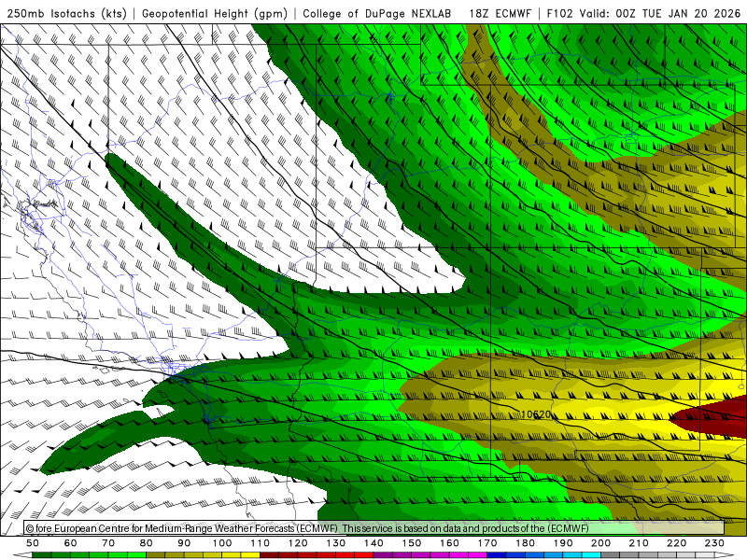This screenshot has height=560, width=747.
Task: Click the dark red jet-core area on the map
Action: click(x=714, y=416)
